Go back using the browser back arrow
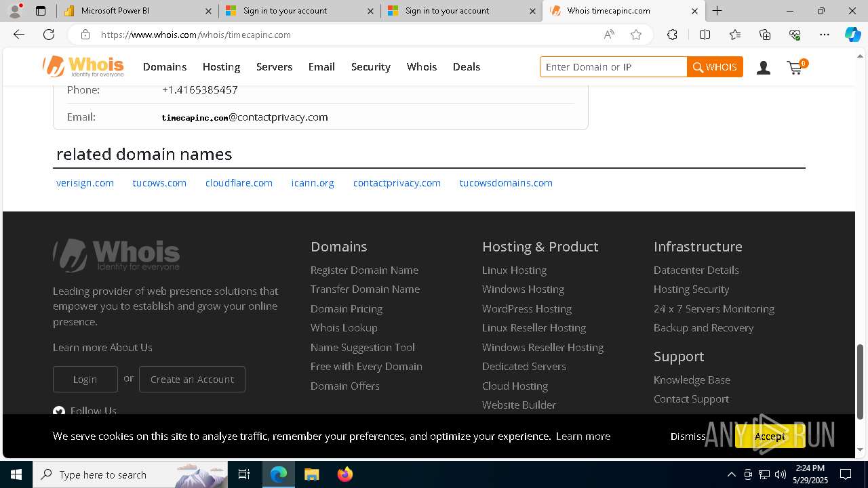868x488 pixels. tap(19, 35)
